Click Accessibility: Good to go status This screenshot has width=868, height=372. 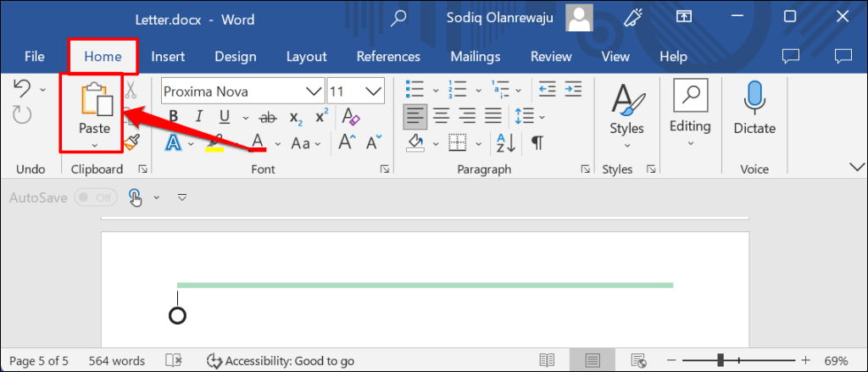click(281, 361)
